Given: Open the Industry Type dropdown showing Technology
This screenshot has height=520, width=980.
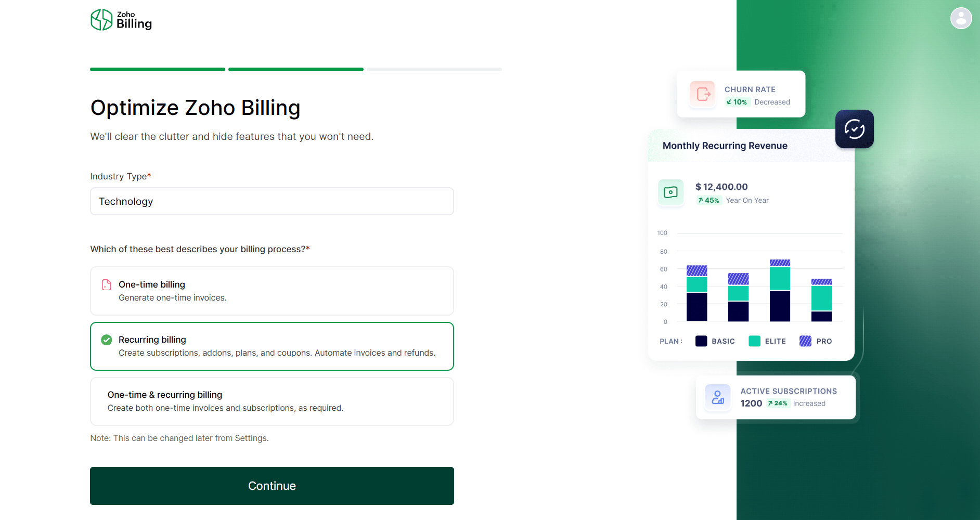Looking at the screenshot, I should pos(272,201).
